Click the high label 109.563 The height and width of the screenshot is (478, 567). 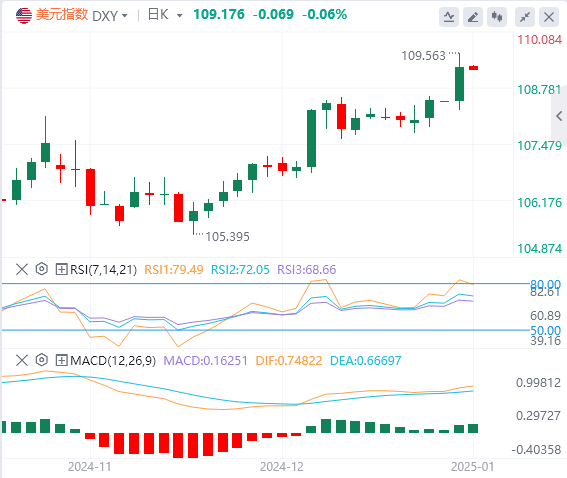tap(423, 56)
